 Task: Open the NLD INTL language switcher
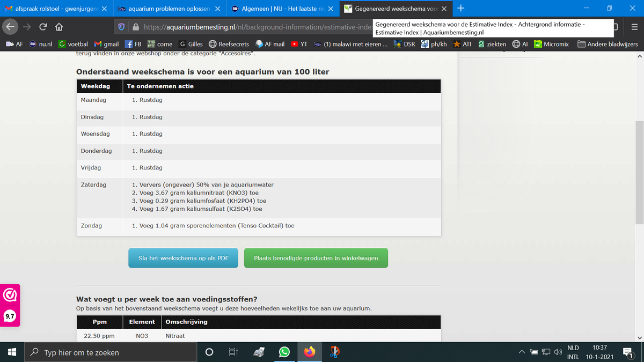pos(573,352)
